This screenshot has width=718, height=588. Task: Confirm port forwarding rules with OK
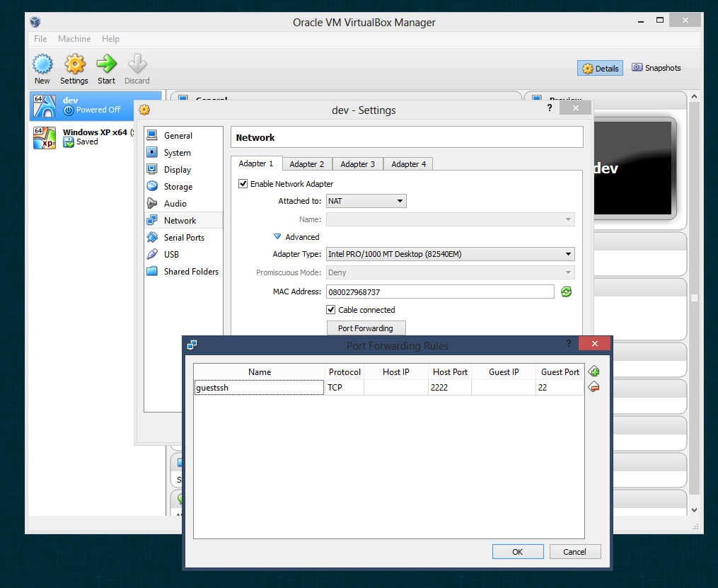(517, 552)
